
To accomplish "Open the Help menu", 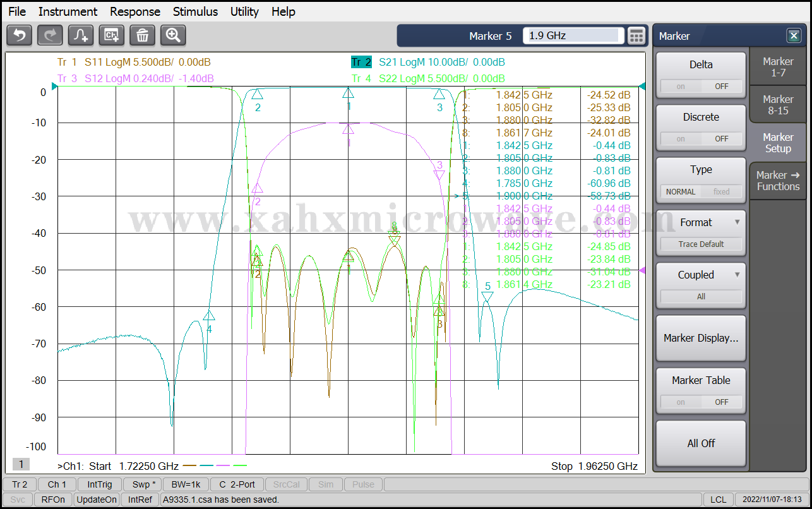I will [x=284, y=11].
